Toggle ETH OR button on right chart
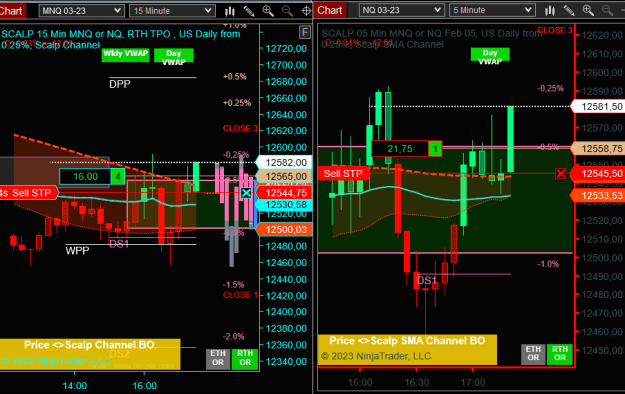 [x=533, y=354]
